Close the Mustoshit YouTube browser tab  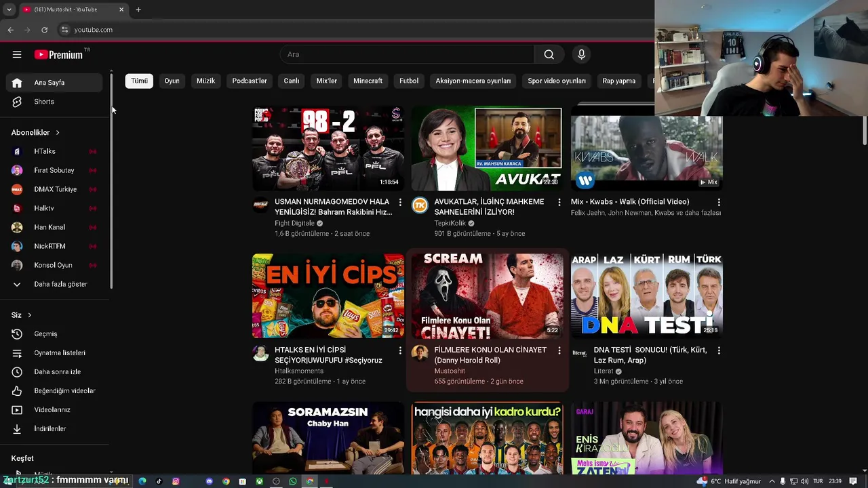point(121,9)
